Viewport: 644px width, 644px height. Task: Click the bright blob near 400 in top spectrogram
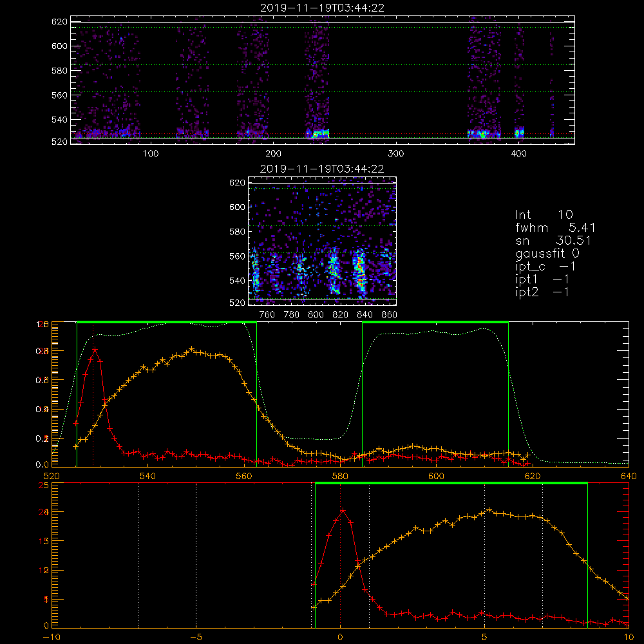(x=520, y=133)
